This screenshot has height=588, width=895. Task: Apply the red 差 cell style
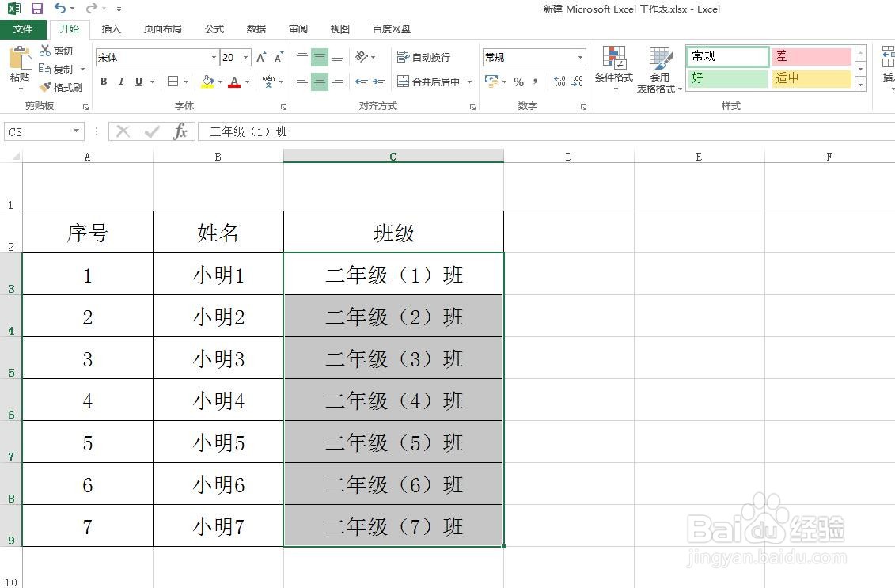click(x=811, y=56)
